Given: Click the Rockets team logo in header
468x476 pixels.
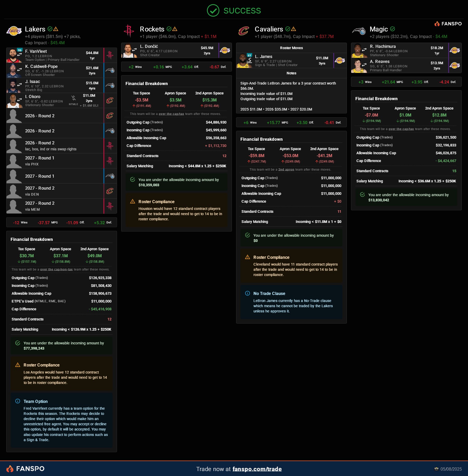Looking at the screenshot, I should (129, 31).
